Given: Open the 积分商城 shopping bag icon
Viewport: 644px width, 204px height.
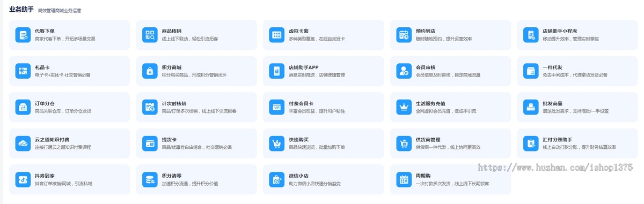Looking at the screenshot, I should pos(150,71).
